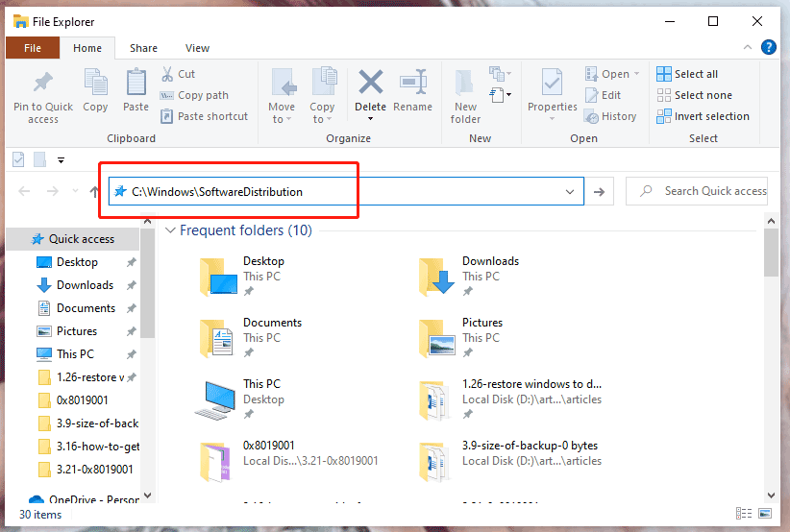Open the Delete options dropdown arrow
Viewport: 790px width, 532px height.
click(370, 119)
